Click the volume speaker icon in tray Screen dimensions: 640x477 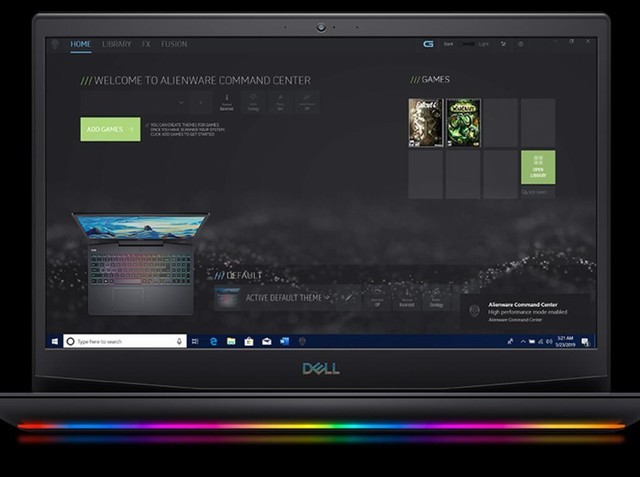coord(549,342)
